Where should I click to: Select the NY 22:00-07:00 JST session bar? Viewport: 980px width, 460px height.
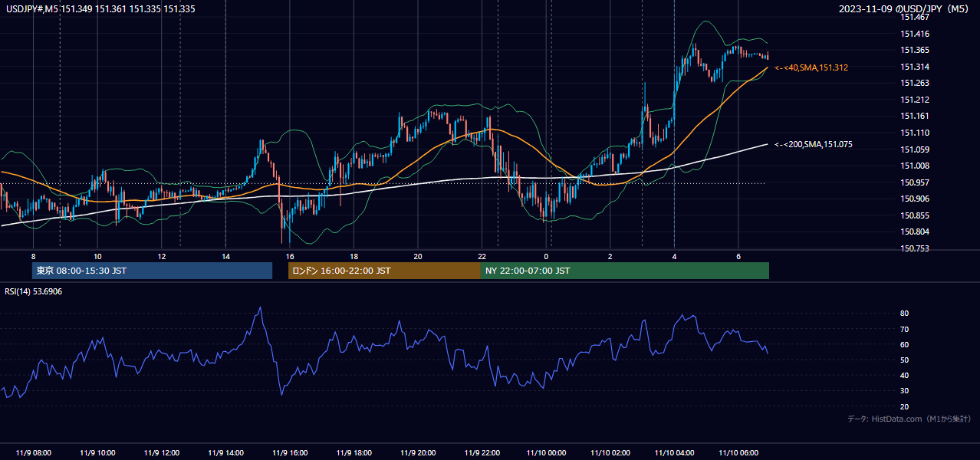point(625,271)
